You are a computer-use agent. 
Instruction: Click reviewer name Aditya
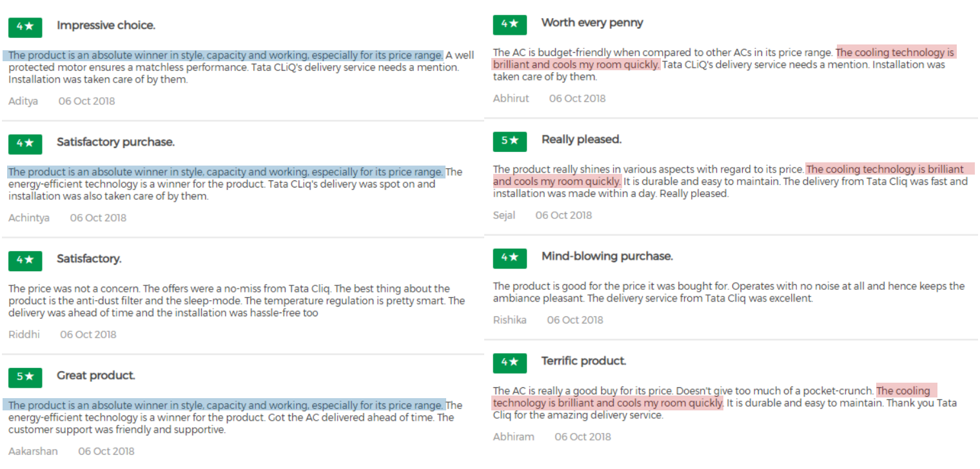tap(23, 101)
